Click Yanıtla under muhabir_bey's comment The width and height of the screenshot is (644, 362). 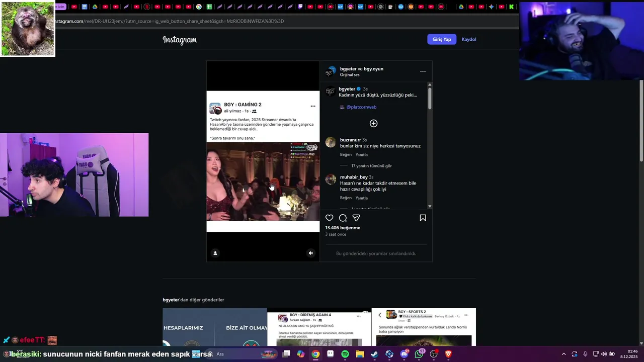(361, 198)
